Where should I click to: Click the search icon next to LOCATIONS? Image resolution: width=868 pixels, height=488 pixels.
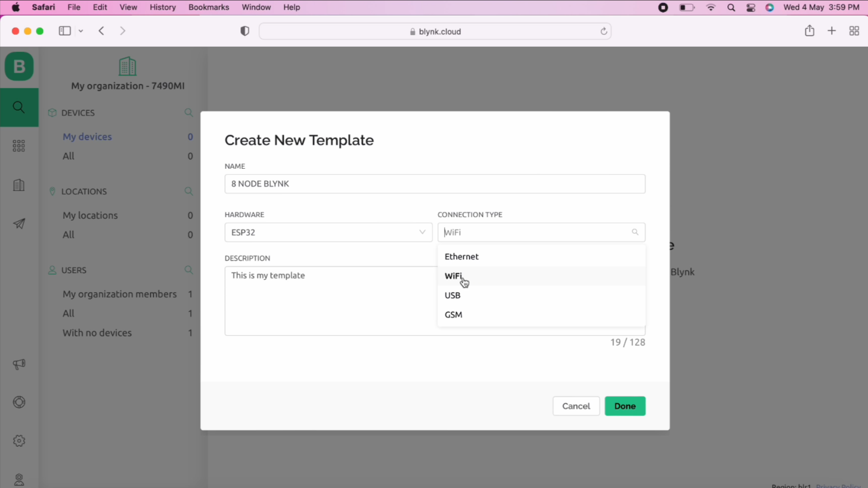188,192
